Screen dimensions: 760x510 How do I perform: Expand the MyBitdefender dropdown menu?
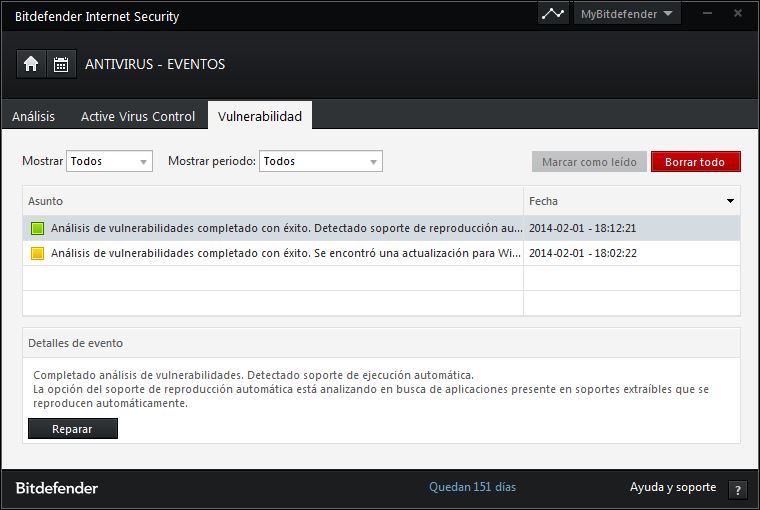(627, 14)
